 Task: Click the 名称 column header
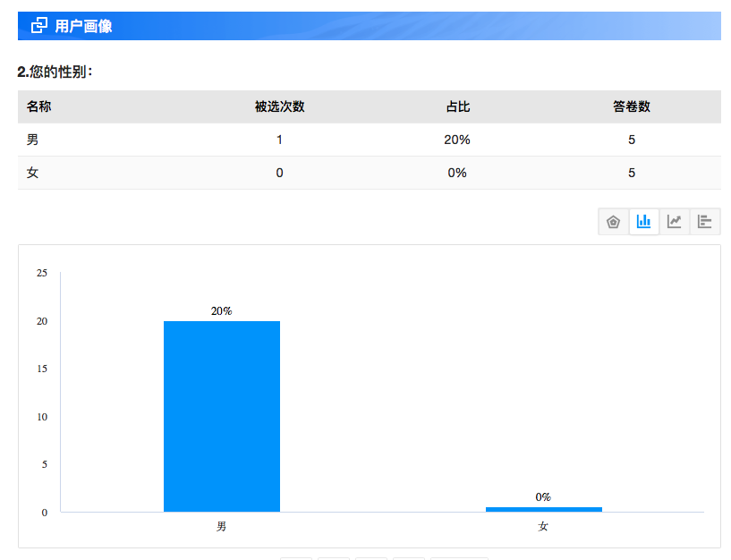tap(38, 106)
